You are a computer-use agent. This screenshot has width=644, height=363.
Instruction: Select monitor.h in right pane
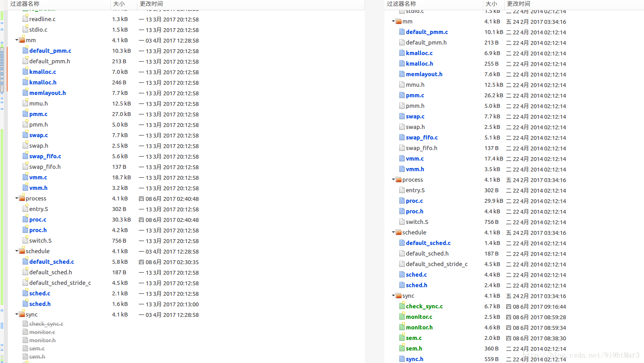tap(419, 327)
